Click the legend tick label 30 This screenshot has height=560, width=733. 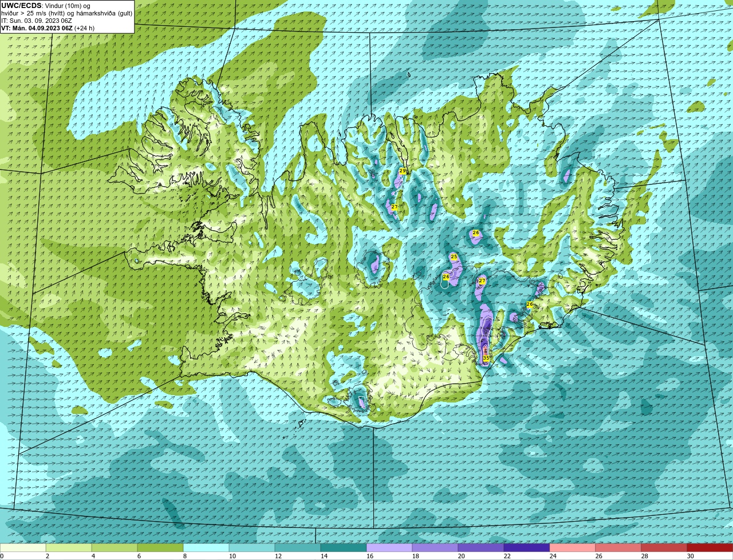tap(690, 556)
